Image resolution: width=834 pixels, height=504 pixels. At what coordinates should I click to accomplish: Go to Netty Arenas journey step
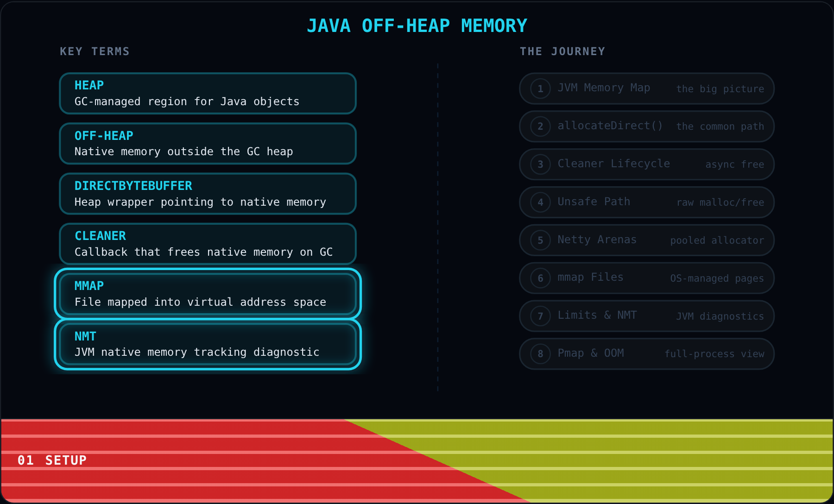[647, 240]
